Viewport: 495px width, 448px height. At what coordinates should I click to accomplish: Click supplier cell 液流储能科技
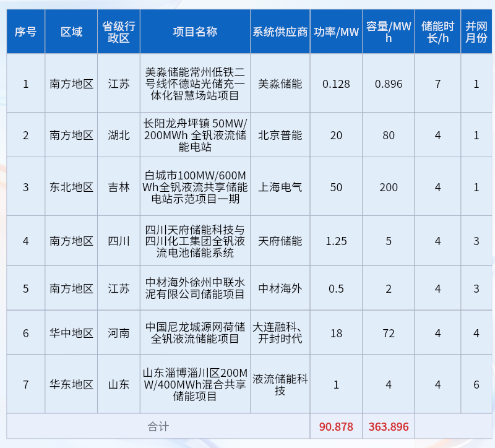coord(280,384)
